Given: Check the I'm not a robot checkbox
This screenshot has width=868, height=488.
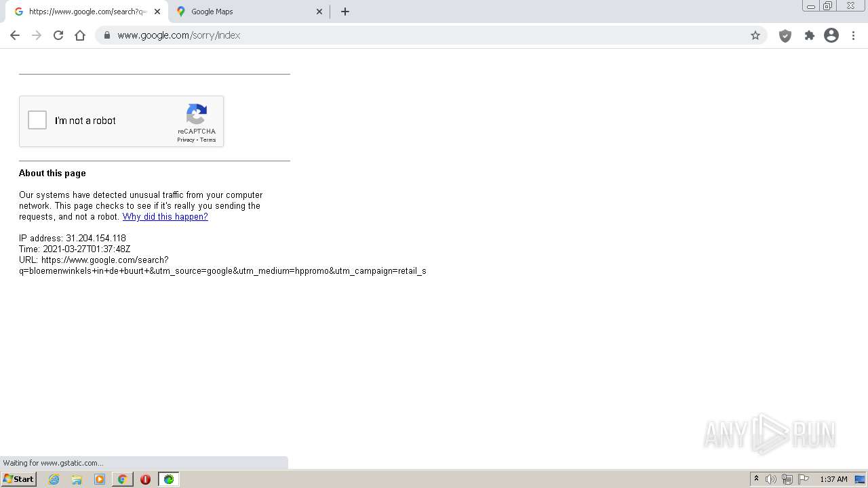Looking at the screenshot, I should coord(37,121).
